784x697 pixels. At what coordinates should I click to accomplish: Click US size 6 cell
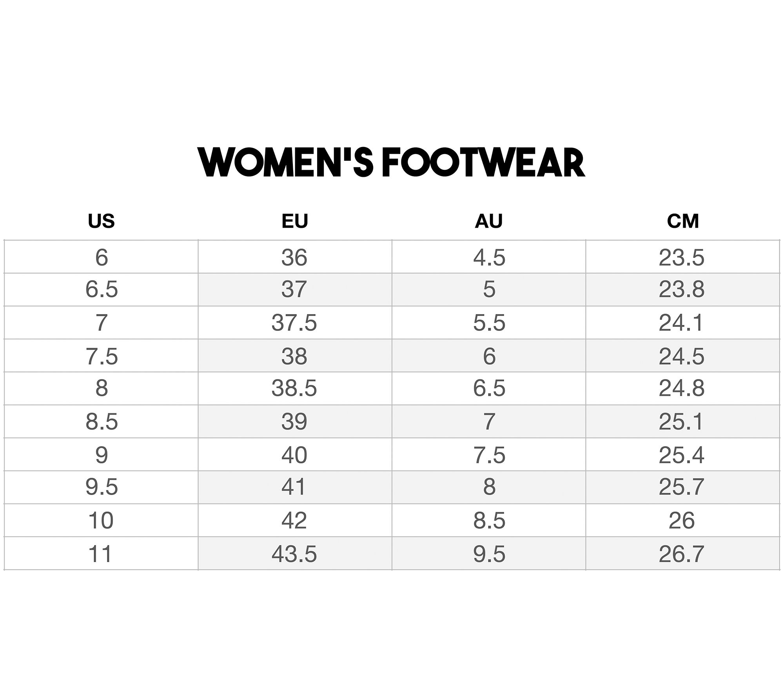click(101, 257)
